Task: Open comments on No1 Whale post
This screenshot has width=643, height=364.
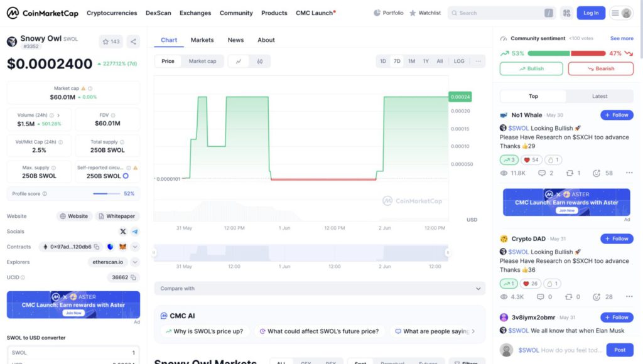Action: pyautogui.click(x=546, y=173)
